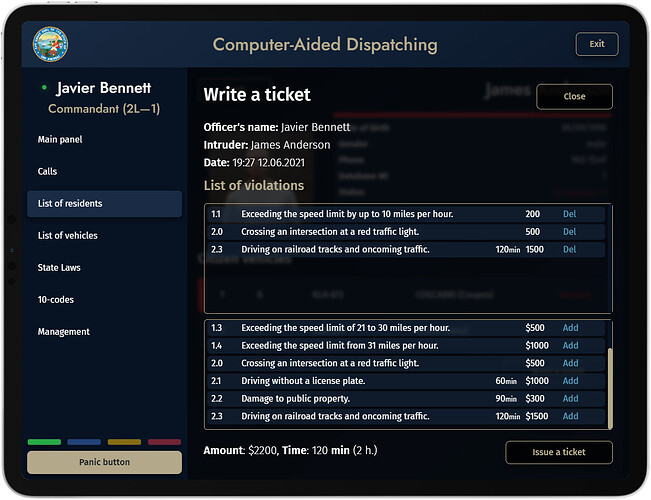Open the Main panel menu item

(60, 140)
